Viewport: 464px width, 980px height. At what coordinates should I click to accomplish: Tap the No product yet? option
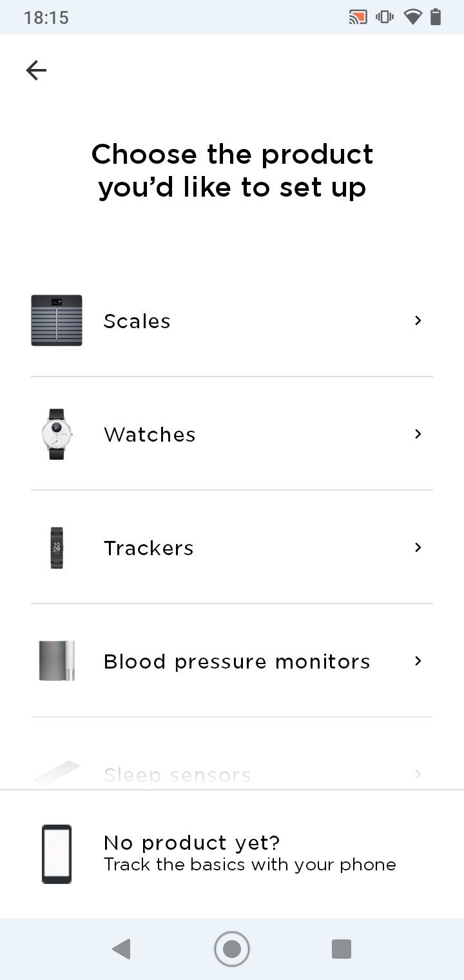(x=191, y=843)
